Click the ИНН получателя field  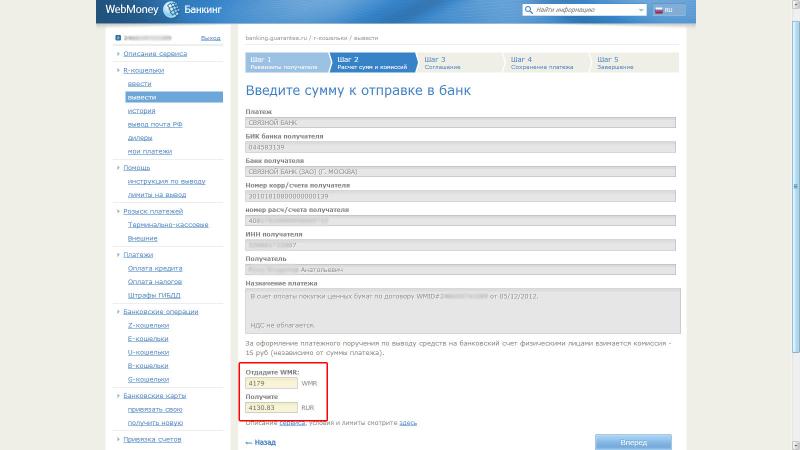460,245
